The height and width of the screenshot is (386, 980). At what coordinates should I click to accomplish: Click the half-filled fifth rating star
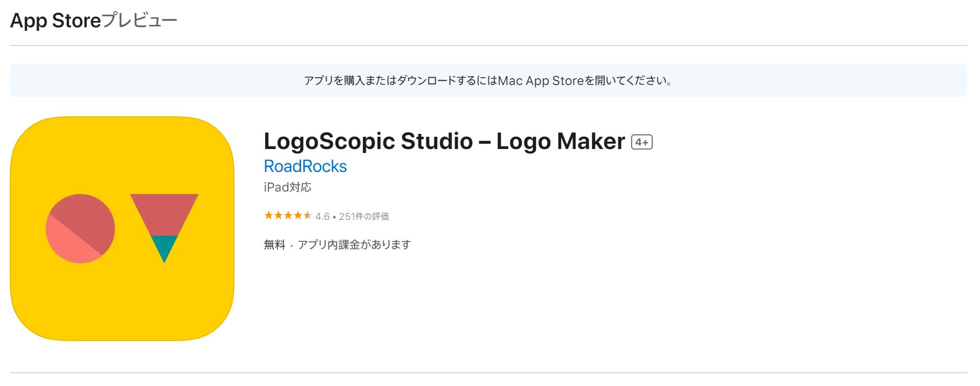pos(308,215)
